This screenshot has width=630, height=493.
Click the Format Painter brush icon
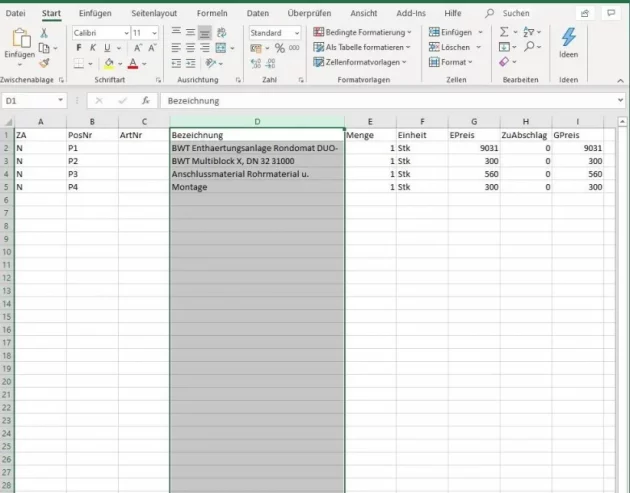point(44,62)
